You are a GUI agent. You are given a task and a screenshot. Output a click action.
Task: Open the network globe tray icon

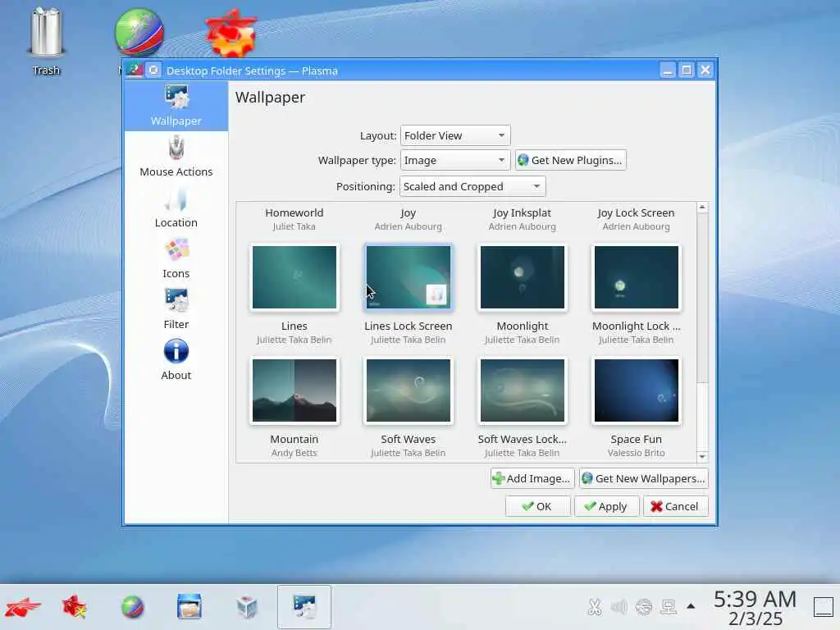pos(644,607)
